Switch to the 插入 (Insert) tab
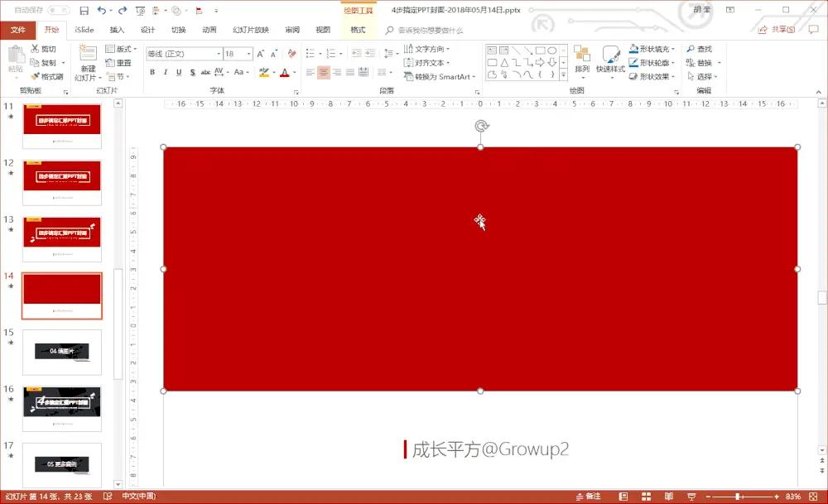Viewport: 828px width, 504px height. pyautogui.click(x=117, y=30)
